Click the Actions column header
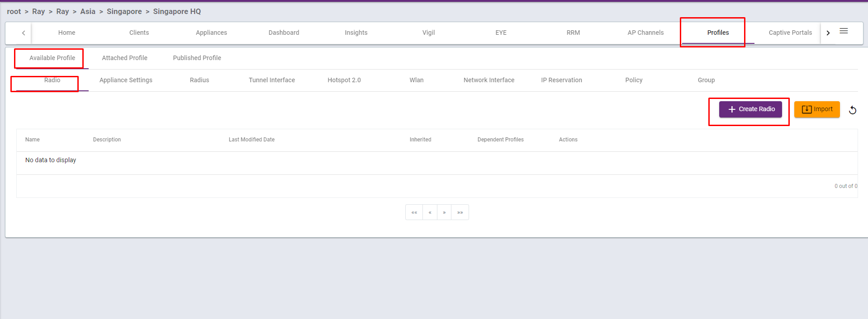 [568, 140]
